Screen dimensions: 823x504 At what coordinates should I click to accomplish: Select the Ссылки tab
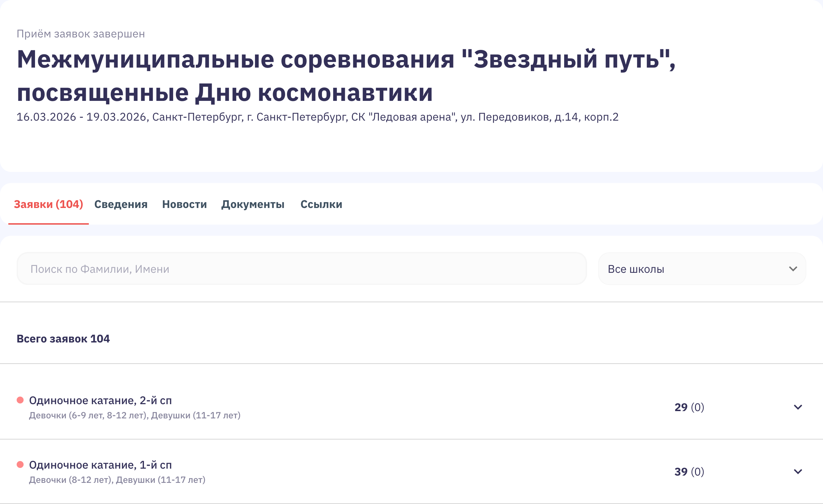point(321,204)
